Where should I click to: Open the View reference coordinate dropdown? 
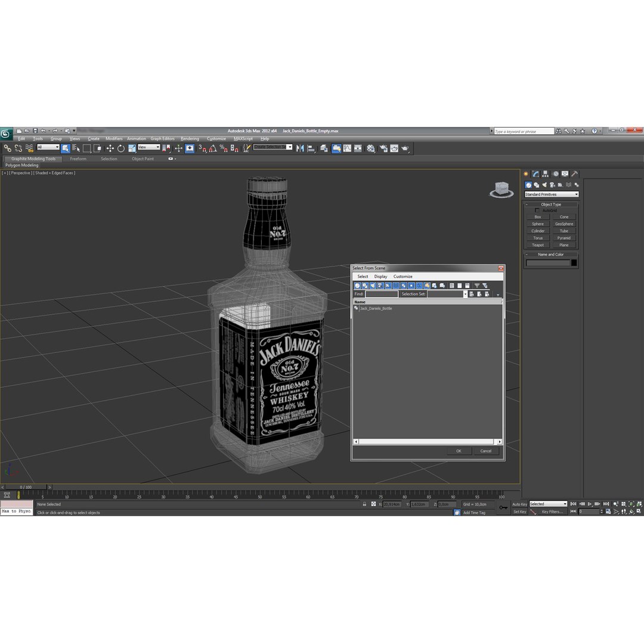click(x=149, y=147)
